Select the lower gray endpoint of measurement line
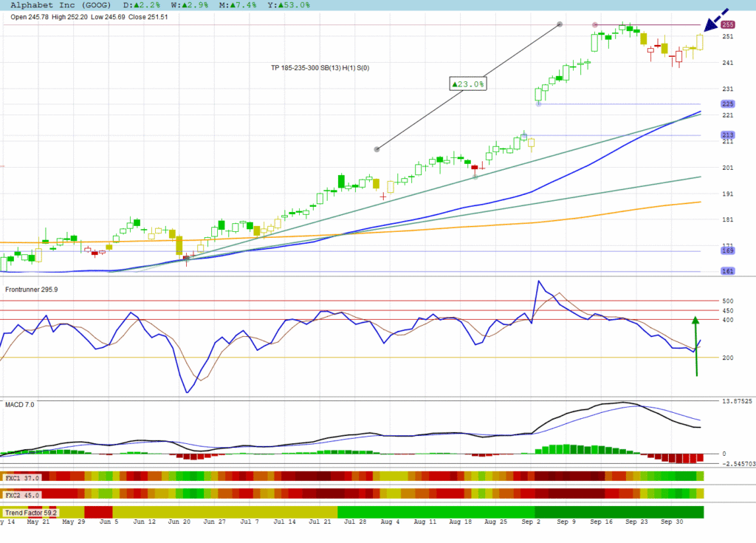The height and width of the screenshot is (543, 756). point(377,149)
